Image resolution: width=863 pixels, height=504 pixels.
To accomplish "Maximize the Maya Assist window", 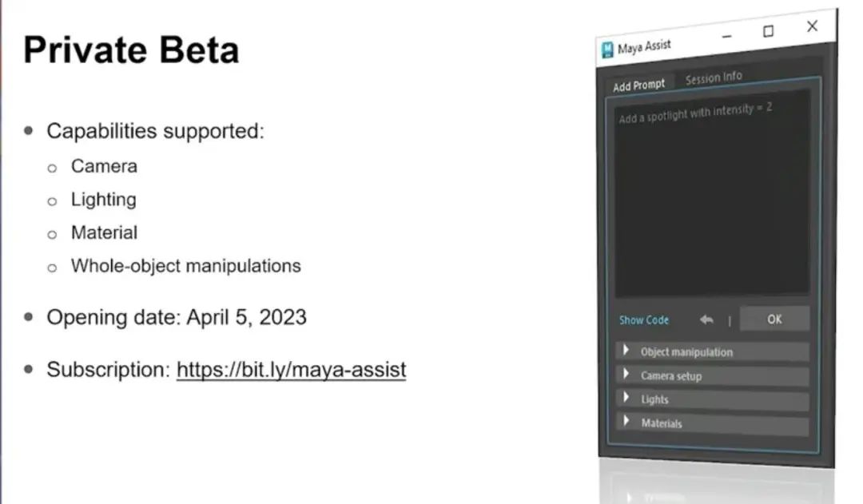I will coord(768,31).
